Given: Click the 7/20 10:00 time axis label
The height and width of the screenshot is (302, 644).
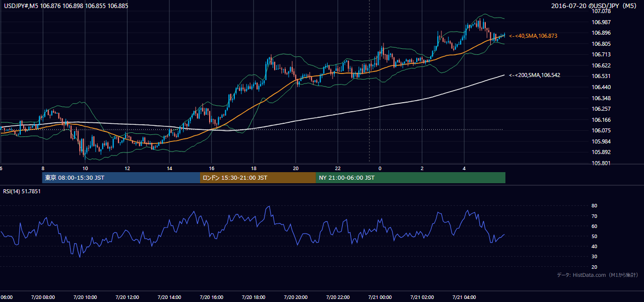Looking at the screenshot, I should coord(85,297).
